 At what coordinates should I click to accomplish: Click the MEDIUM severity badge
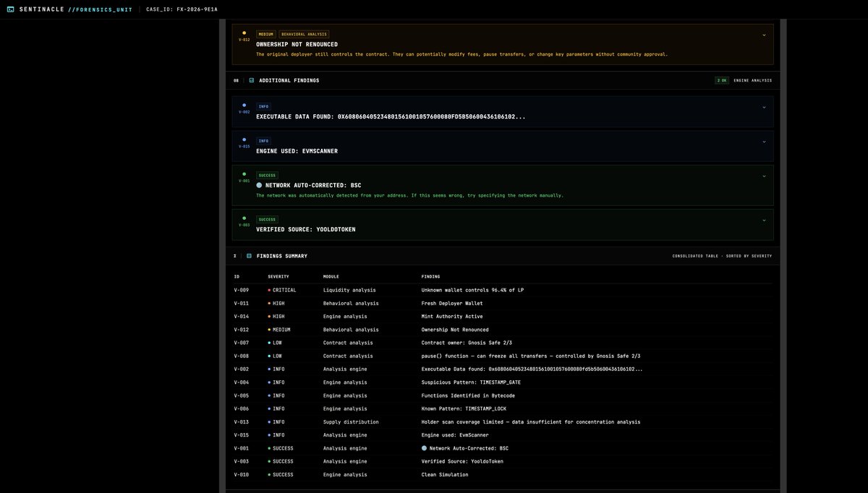coord(265,34)
